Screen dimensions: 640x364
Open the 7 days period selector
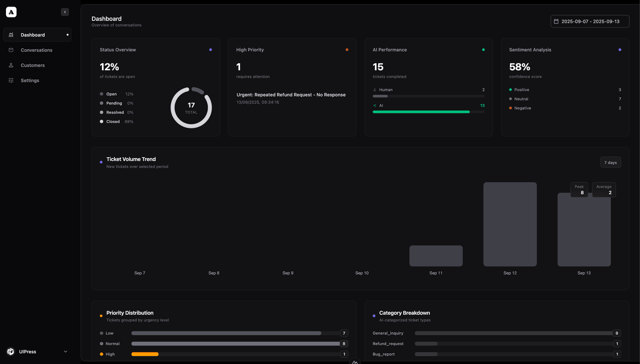[x=610, y=162]
